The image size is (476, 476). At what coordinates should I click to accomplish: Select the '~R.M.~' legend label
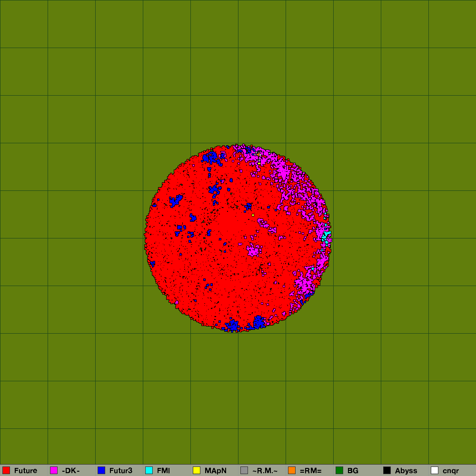tap(265, 471)
